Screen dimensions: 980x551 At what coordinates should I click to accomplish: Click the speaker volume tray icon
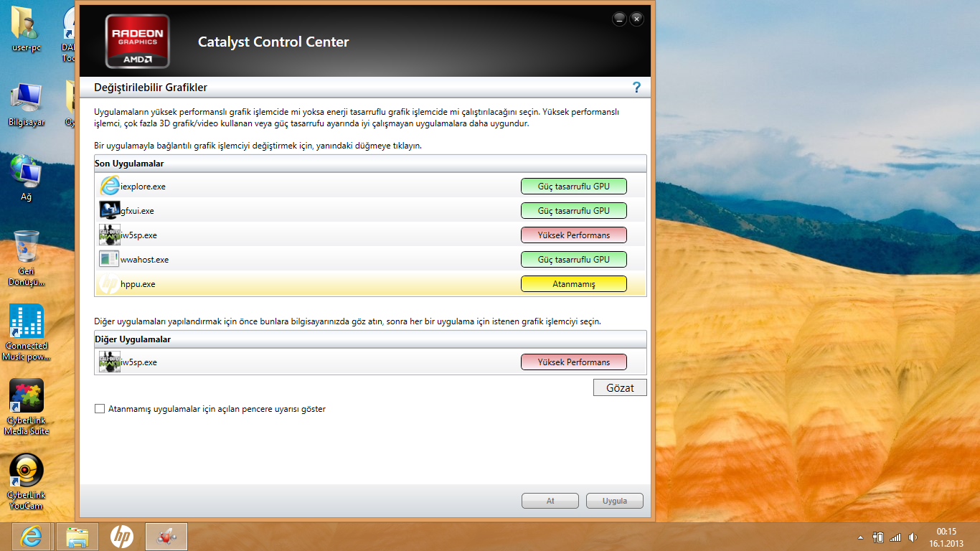pos(913,537)
